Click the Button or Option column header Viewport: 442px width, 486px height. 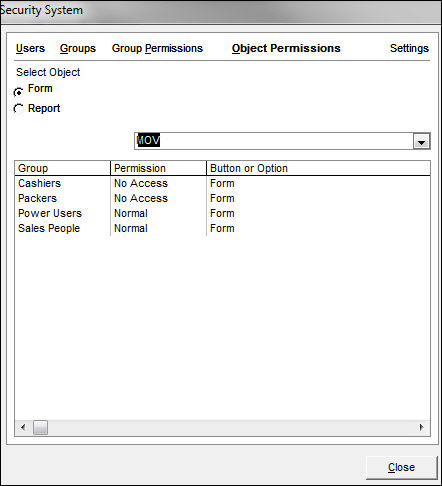318,168
